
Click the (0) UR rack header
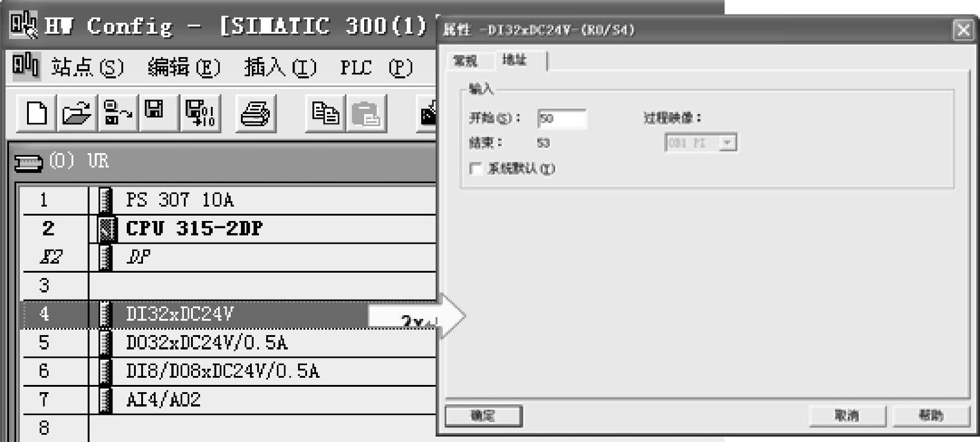point(223,162)
